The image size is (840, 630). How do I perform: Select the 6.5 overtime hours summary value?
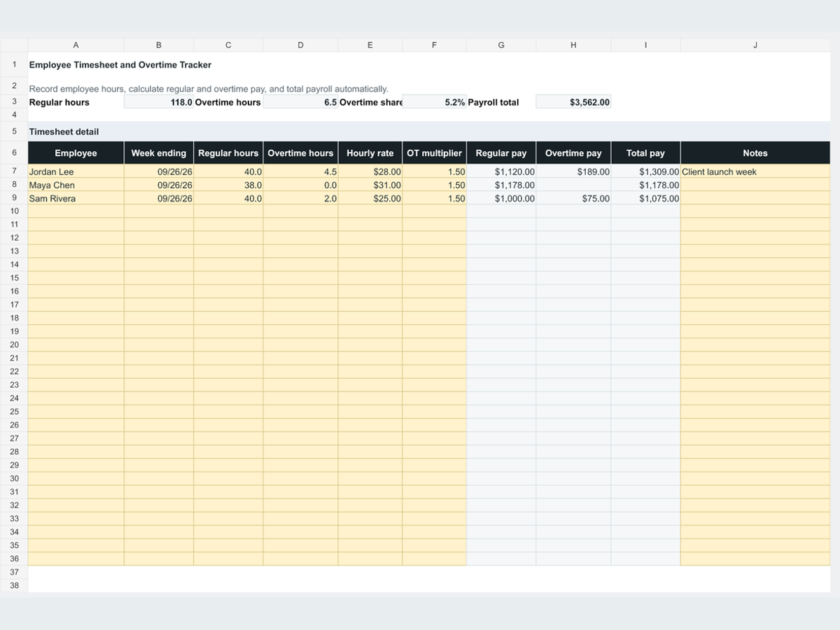click(x=300, y=102)
